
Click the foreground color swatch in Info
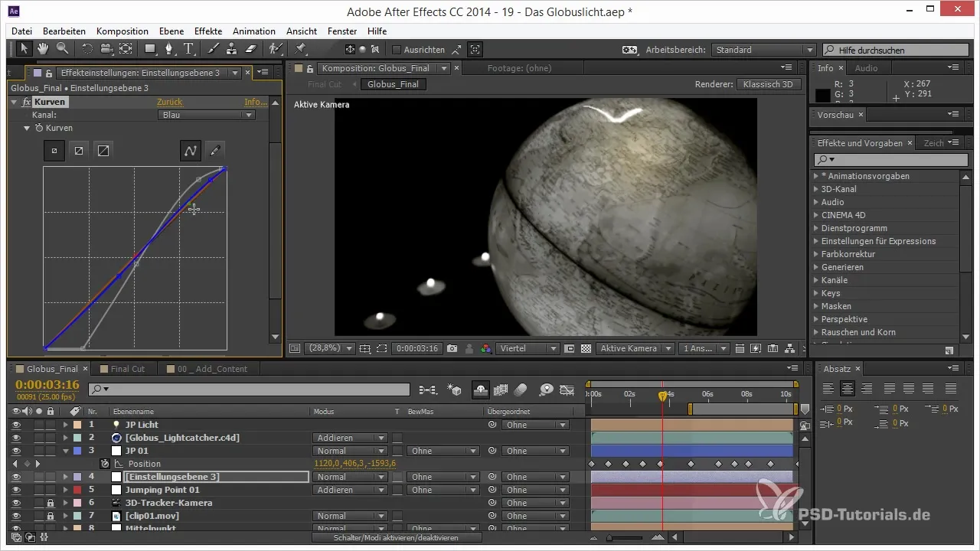click(x=822, y=96)
